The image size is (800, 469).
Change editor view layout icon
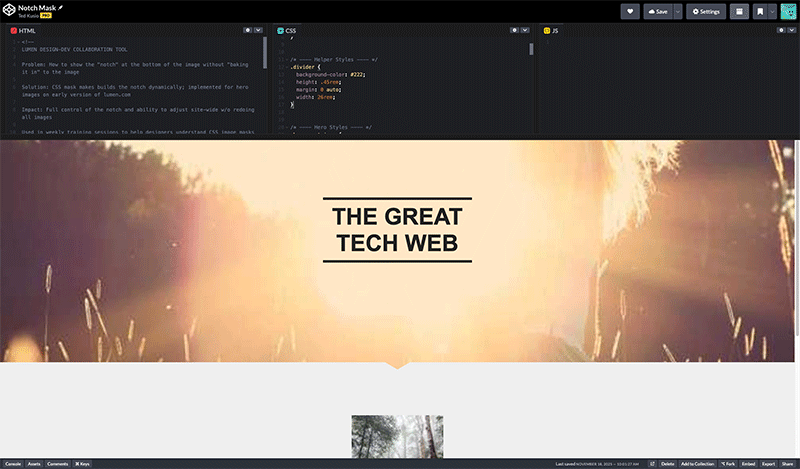tap(739, 11)
